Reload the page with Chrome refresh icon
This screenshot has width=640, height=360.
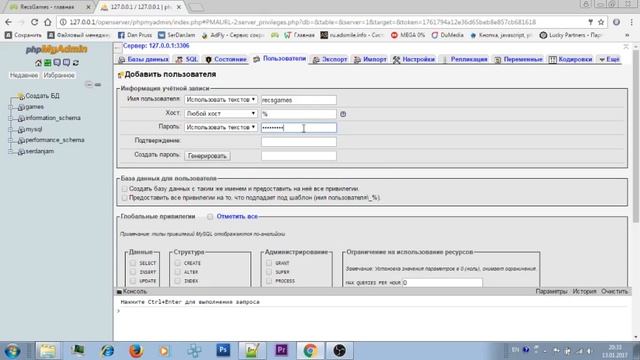34,22
